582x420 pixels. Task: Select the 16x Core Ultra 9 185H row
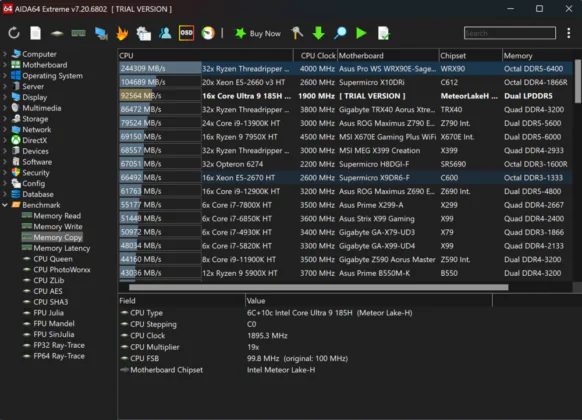346,96
